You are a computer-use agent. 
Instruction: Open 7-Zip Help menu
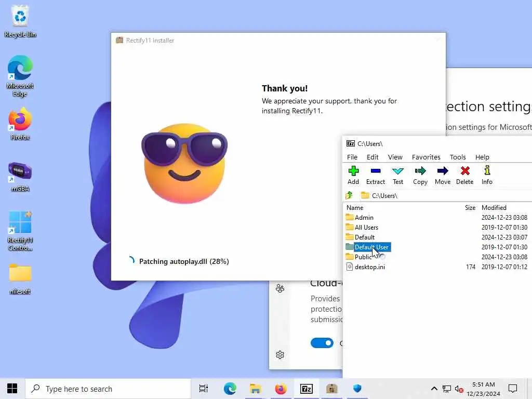point(482,157)
